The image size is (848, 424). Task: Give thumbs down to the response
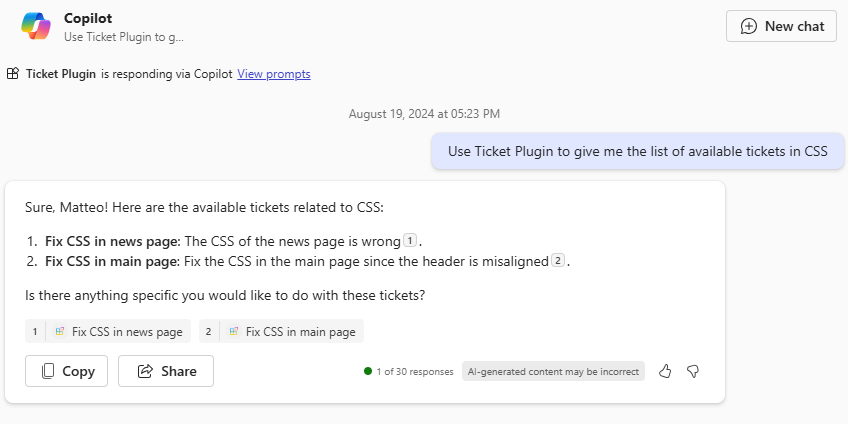point(693,371)
